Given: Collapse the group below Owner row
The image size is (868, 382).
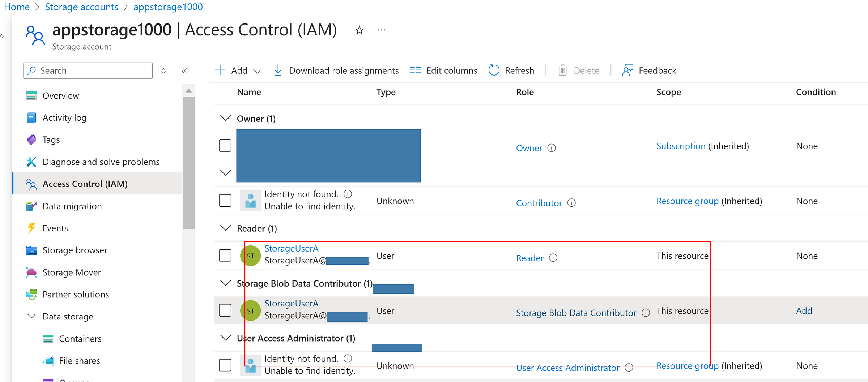Looking at the screenshot, I should pos(226,173).
